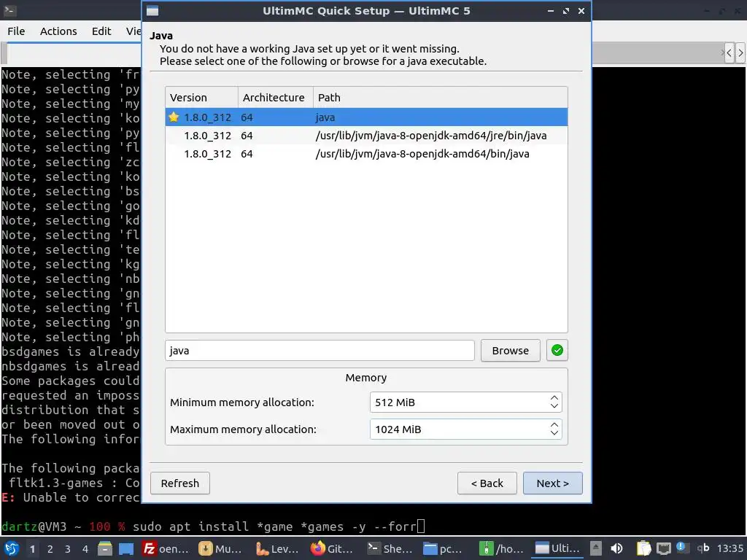
Task: Proceed with the Next button
Action: point(553,483)
